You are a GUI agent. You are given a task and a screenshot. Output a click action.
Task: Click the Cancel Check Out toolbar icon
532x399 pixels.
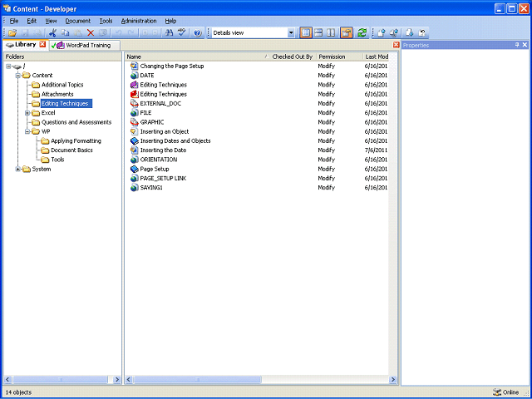422,33
